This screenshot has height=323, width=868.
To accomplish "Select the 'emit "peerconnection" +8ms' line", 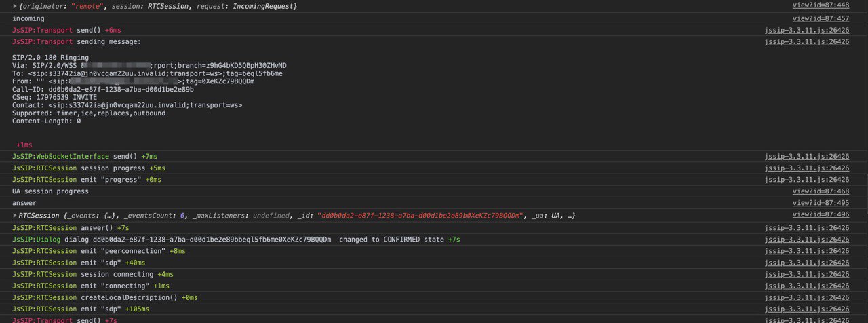I will click(99, 251).
